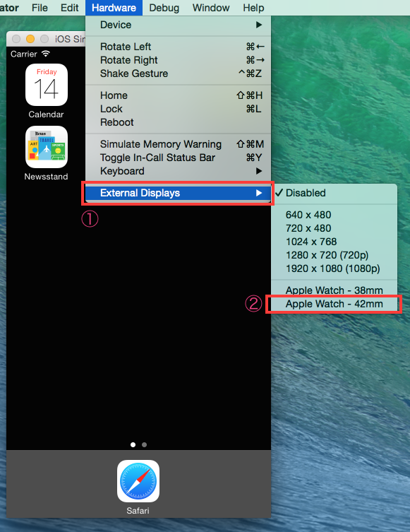Expand the External Displays submenu
Image resolution: width=410 pixels, height=532 pixels.
tap(179, 193)
